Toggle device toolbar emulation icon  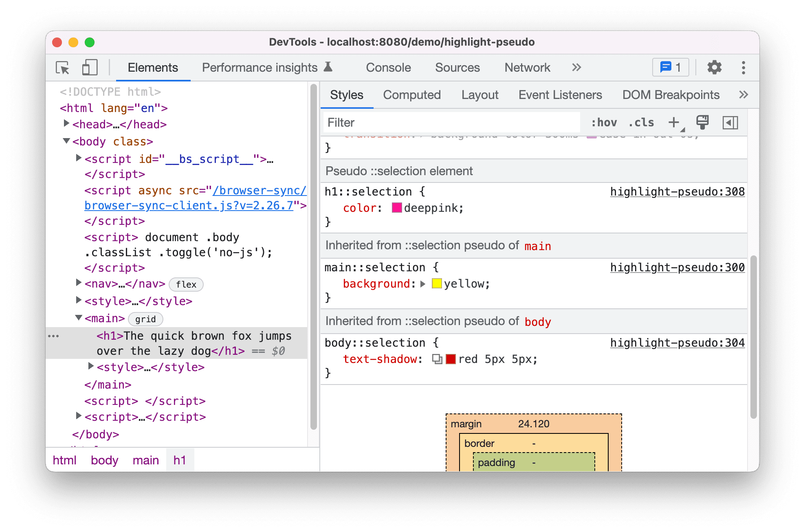click(87, 67)
